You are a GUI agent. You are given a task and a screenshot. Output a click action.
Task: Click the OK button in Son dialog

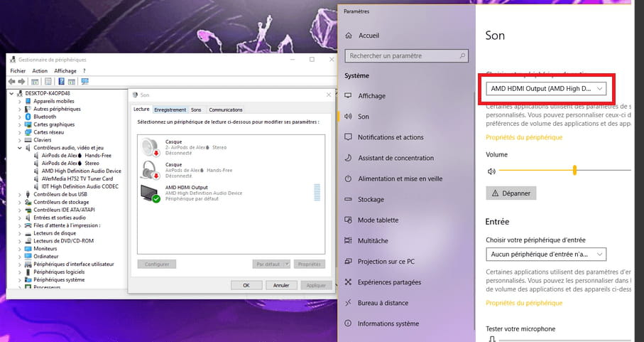pos(246,285)
